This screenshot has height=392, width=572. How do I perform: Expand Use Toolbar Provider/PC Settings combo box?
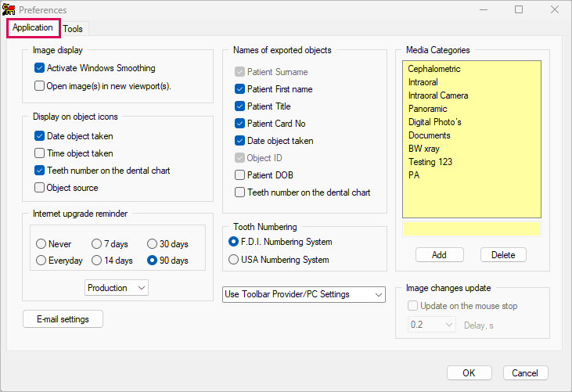tap(304, 294)
